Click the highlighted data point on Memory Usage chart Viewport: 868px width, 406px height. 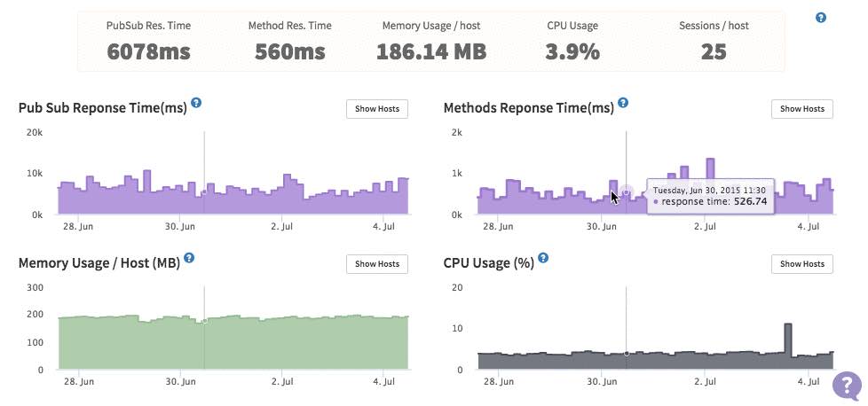(x=204, y=321)
